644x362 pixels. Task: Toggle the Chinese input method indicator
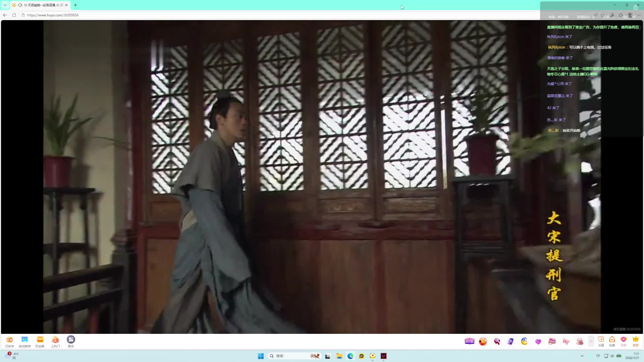click(x=598, y=356)
